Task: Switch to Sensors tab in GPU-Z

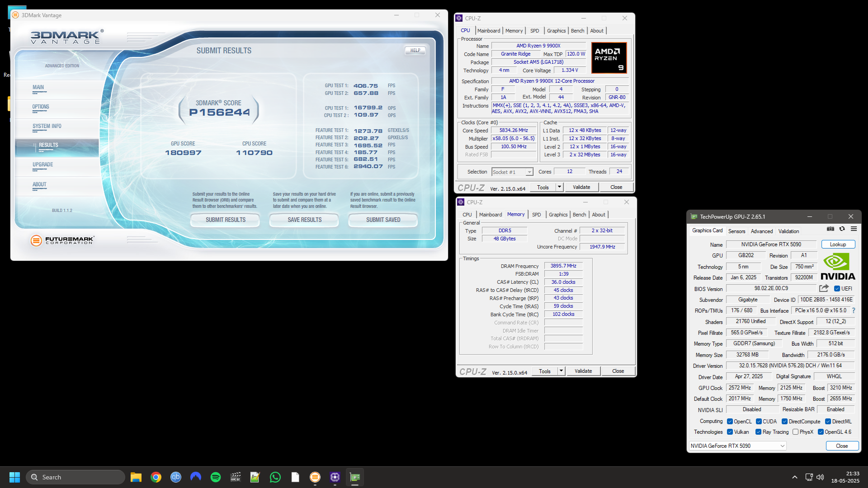Action: [736, 231]
